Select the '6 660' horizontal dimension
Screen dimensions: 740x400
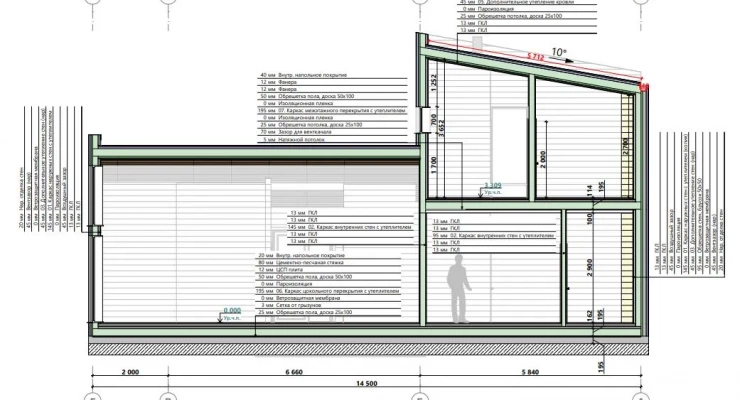[294, 372]
